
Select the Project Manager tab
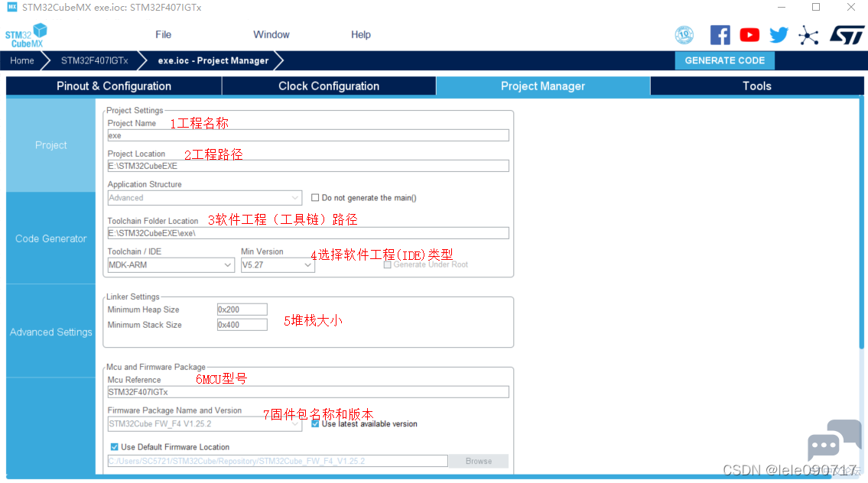click(x=543, y=86)
